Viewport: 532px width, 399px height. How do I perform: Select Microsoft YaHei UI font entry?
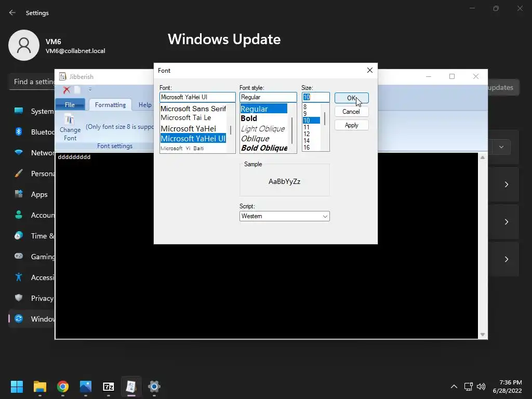tap(193, 138)
